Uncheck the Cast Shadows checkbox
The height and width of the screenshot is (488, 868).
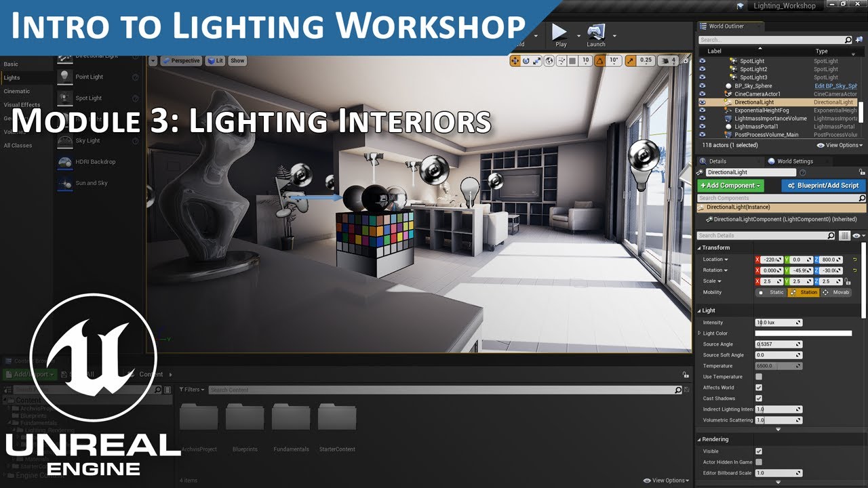click(759, 399)
